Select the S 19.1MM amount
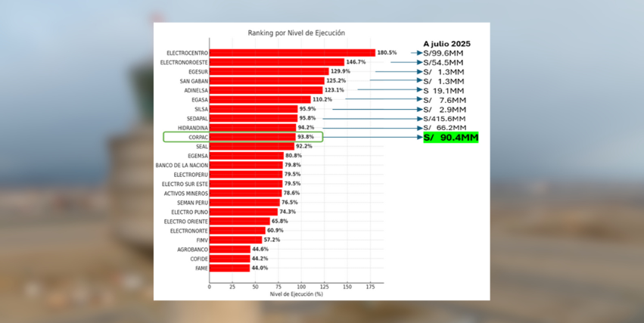Screen dimensions: 644x323 coord(445,91)
